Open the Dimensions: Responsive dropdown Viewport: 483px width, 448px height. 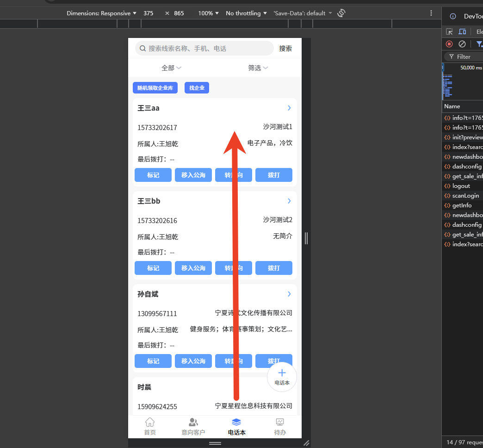(101, 13)
